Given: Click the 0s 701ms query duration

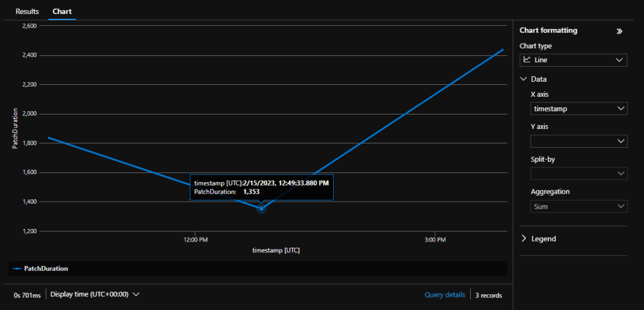Looking at the screenshot, I should point(27,294).
